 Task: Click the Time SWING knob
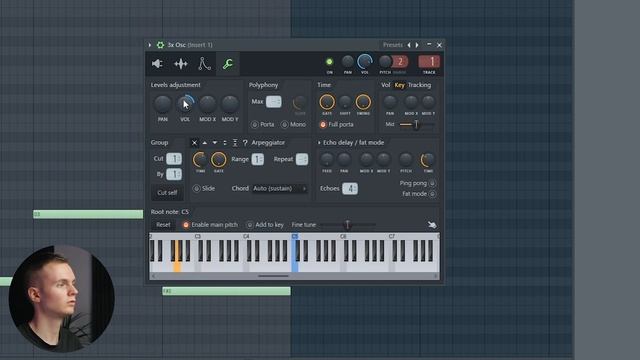coord(363,102)
